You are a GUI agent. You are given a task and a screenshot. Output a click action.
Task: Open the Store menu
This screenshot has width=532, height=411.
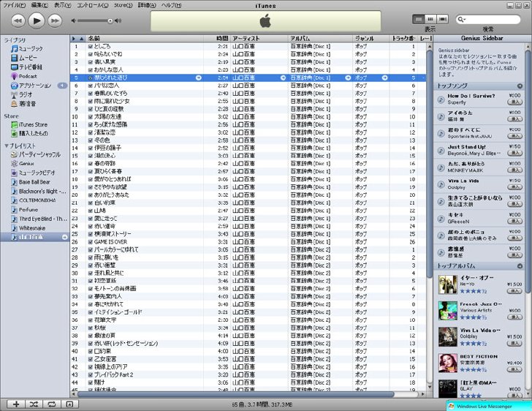(123, 5)
